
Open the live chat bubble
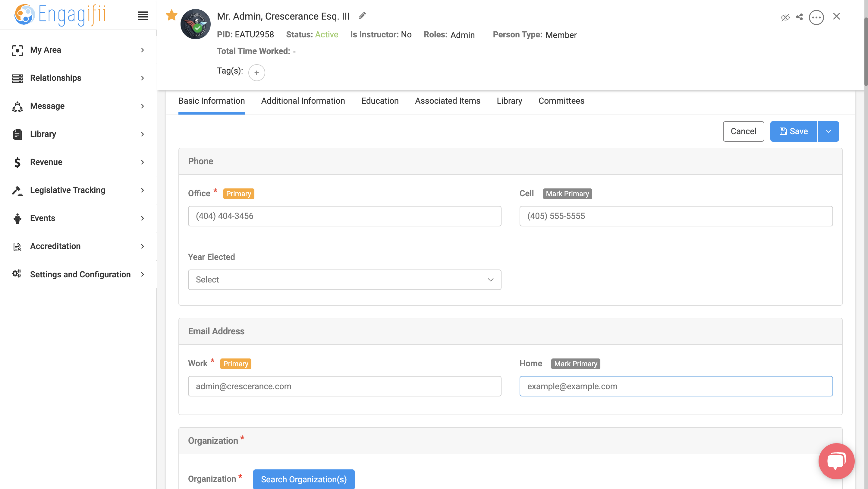pyautogui.click(x=836, y=461)
